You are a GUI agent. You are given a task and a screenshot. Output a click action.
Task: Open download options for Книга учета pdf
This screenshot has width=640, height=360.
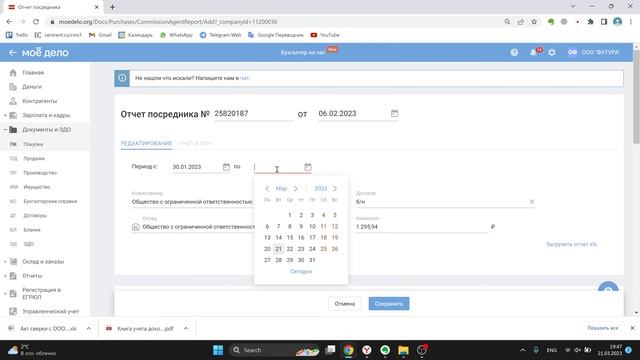pyautogui.click(x=186, y=329)
